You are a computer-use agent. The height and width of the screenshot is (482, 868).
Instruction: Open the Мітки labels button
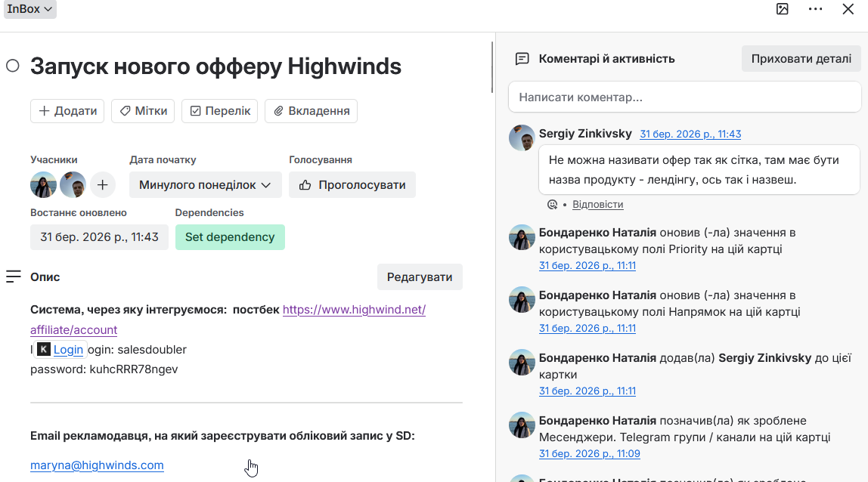click(144, 110)
